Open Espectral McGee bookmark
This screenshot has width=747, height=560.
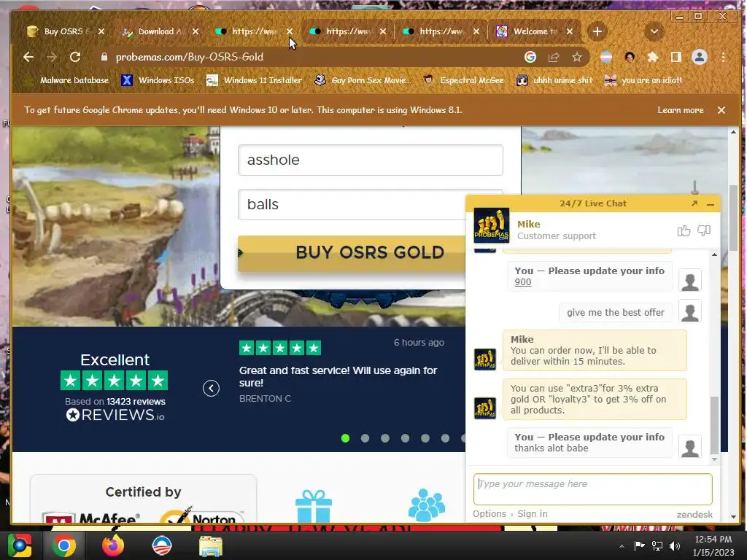coord(463,80)
